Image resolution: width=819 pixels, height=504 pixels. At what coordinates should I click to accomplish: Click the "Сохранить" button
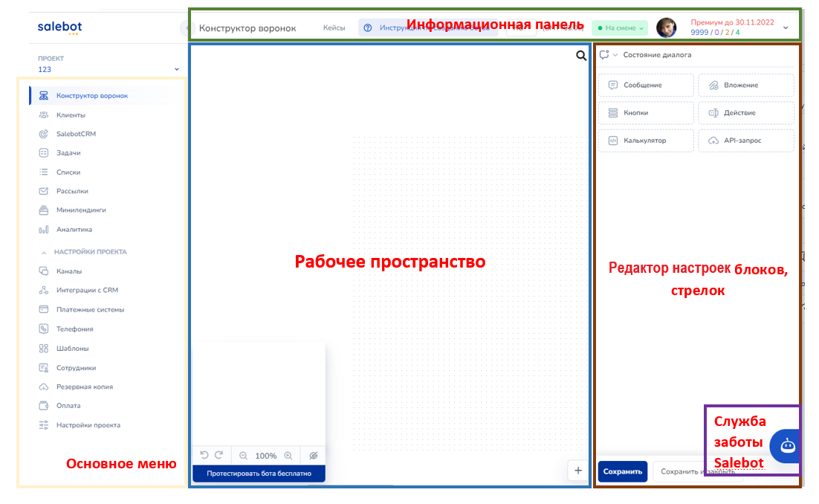click(622, 471)
